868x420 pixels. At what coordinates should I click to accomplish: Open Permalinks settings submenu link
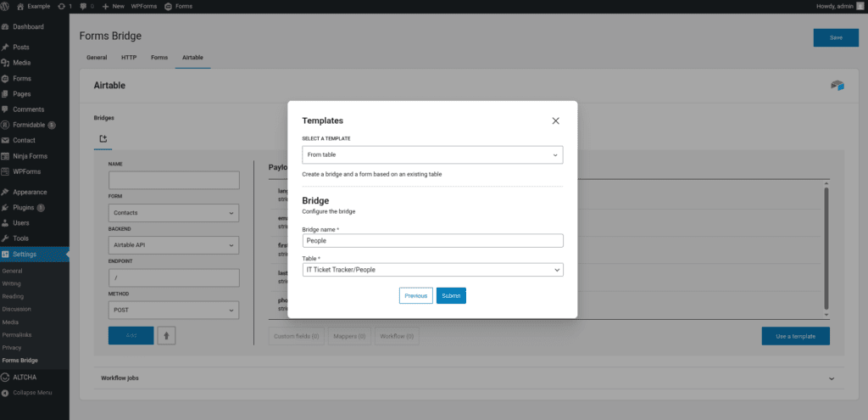(x=16, y=334)
